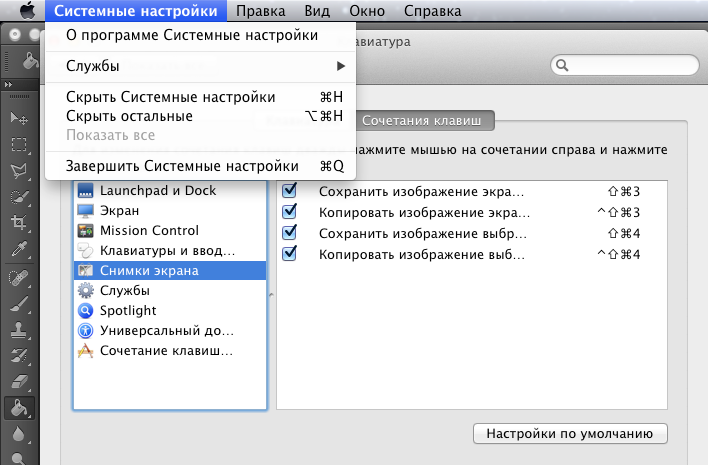
Task: Select the Crop tool
Action: click(19, 222)
